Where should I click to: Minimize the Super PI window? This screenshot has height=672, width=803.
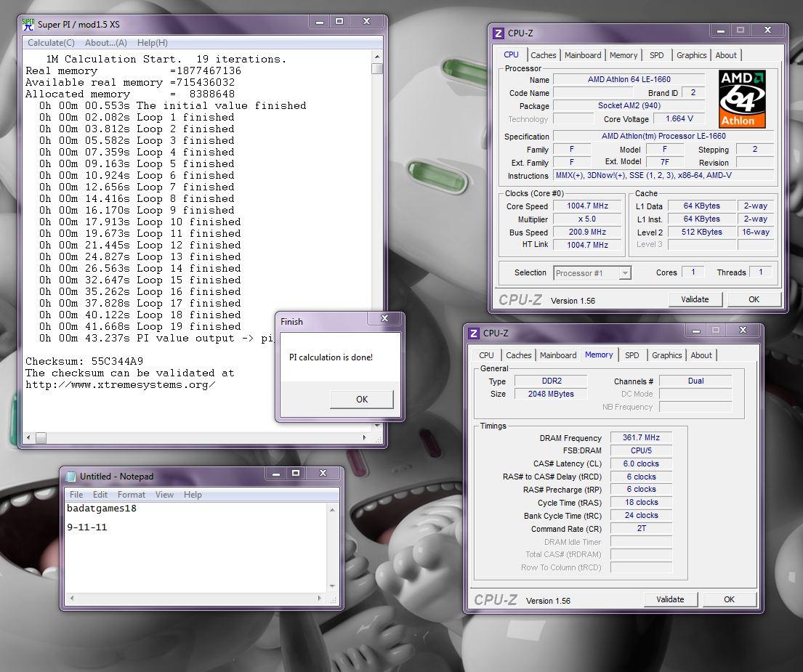click(320, 22)
